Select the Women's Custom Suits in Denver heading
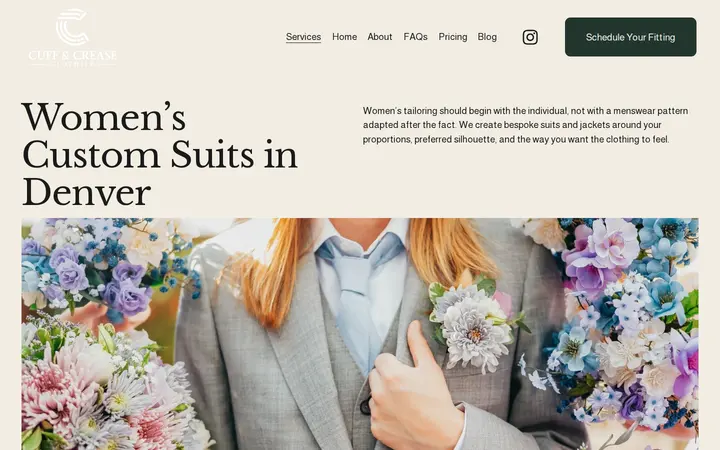Screen dimensions: 720x450 160,154
